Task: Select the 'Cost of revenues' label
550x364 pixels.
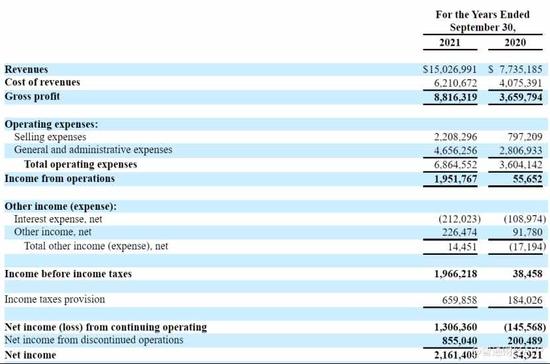Action: (x=42, y=82)
